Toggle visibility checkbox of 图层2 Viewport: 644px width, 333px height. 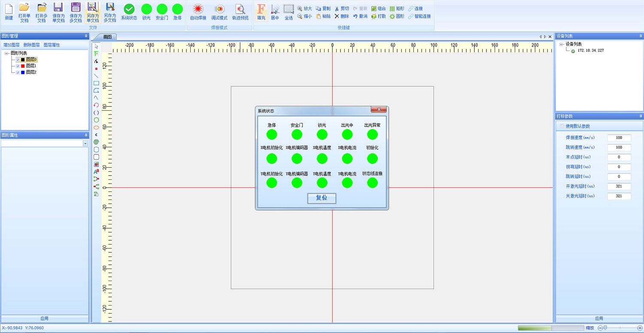pyautogui.click(x=18, y=72)
